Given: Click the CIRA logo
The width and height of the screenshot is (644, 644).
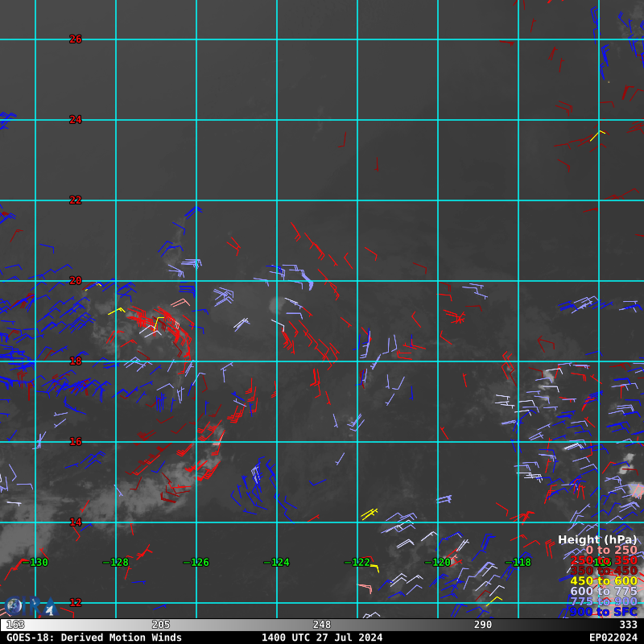Looking at the screenshot, I should click(x=30, y=606).
